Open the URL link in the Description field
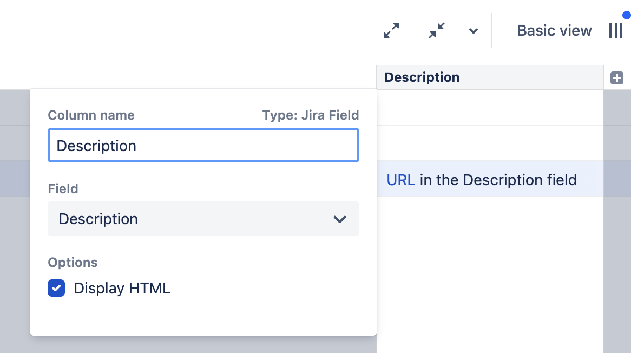 [400, 180]
